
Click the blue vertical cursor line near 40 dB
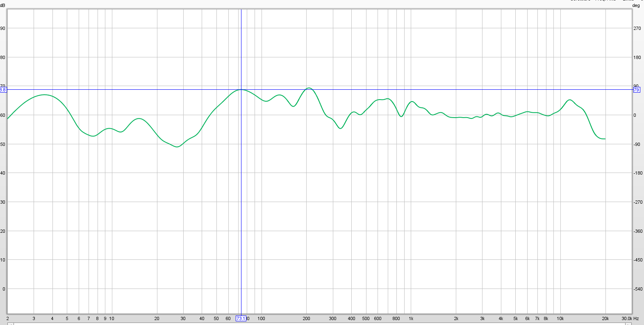click(241, 173)
